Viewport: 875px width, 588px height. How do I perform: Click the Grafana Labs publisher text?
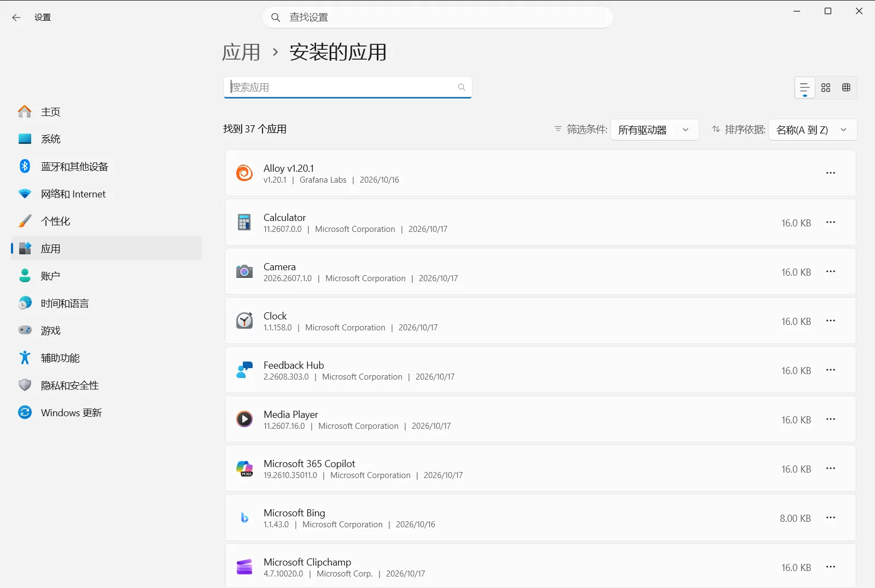click(323, 180)
